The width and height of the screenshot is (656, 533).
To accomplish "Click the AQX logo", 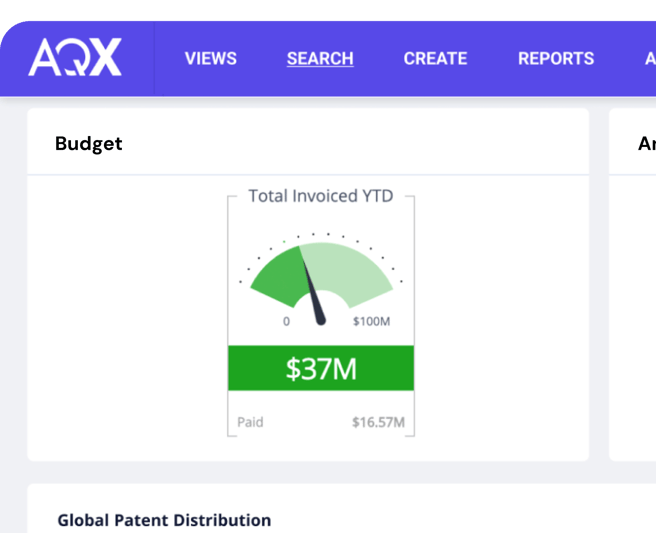I will coord(75,57).
